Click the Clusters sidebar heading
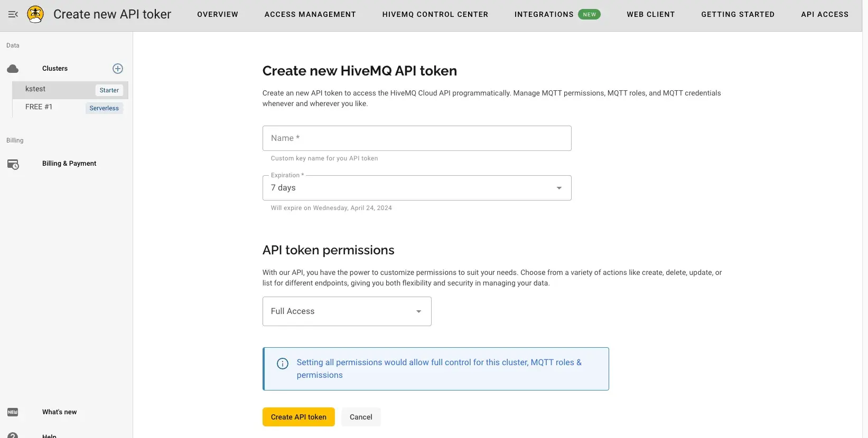Viewport: 868px width, 438px height. (55, 69)
